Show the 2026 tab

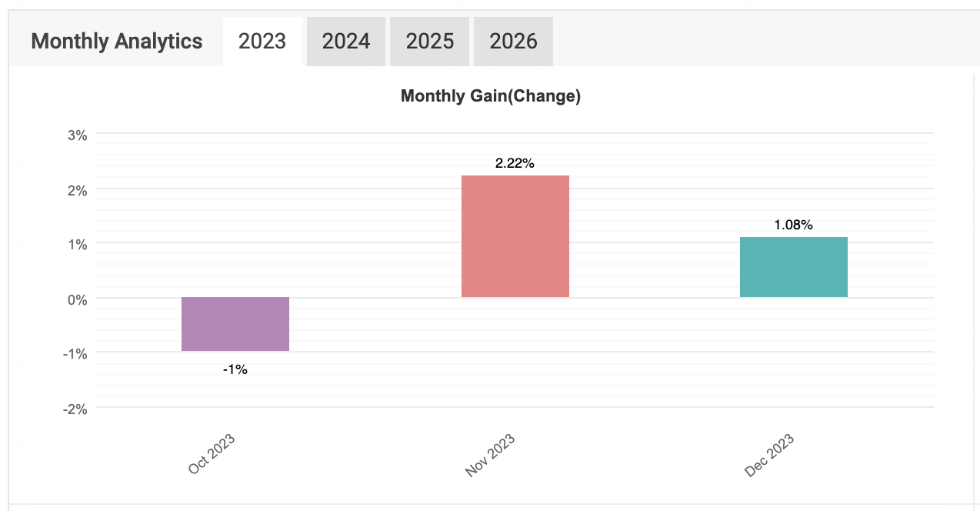[513, 41]
